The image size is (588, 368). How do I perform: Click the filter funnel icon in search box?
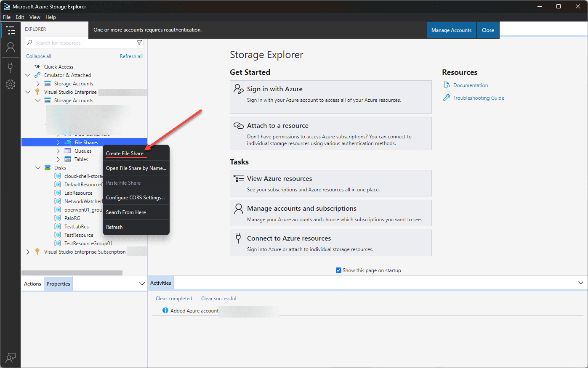point(139,42)
